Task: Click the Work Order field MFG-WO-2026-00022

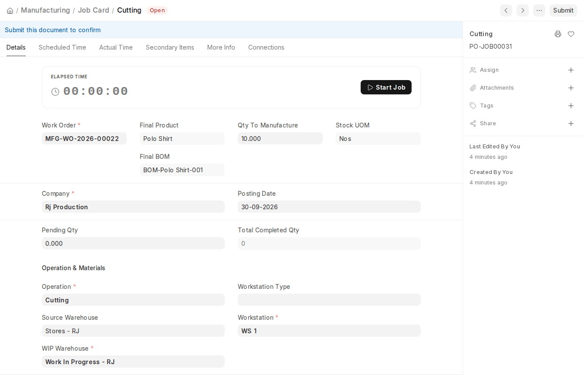Action: tap(84, 139)
